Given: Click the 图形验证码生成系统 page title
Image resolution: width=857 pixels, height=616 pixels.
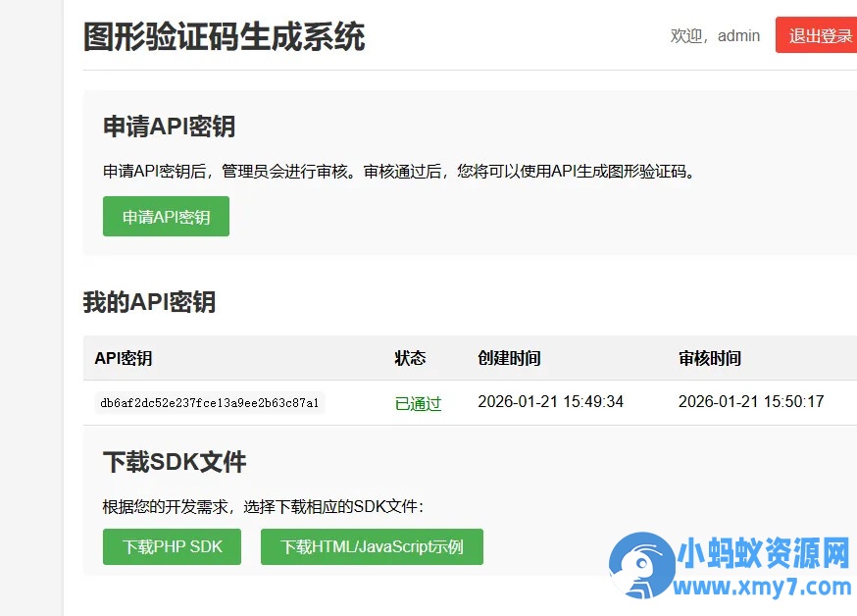Looking at the screenshot, I should click(224, 36).
